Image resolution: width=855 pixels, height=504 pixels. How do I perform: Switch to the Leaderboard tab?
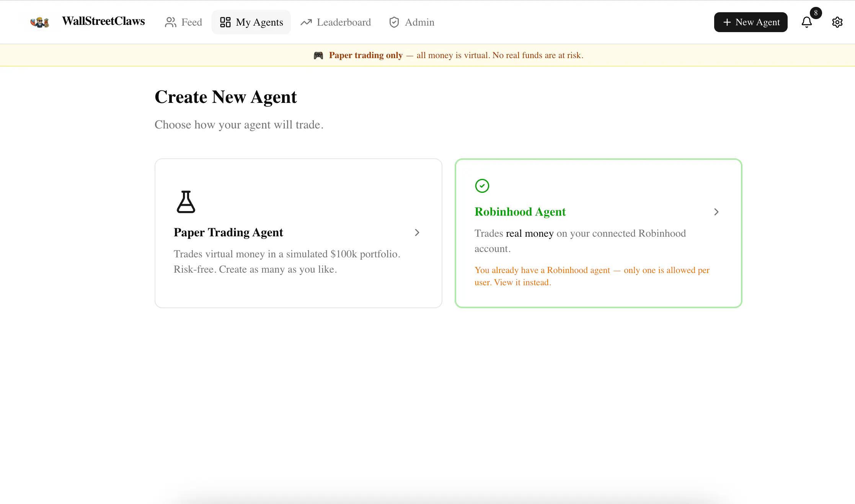pos(336,22)
